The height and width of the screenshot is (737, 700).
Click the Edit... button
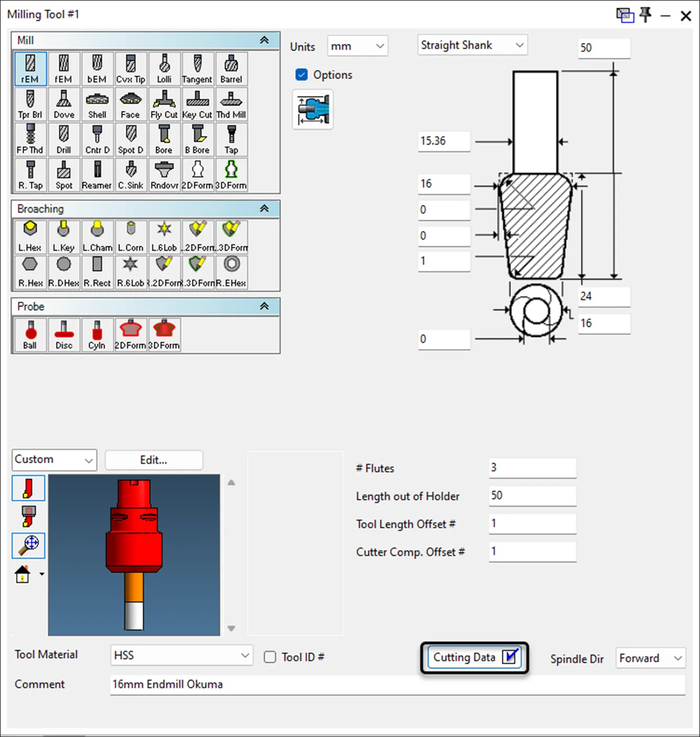click(x=154, y=460)
